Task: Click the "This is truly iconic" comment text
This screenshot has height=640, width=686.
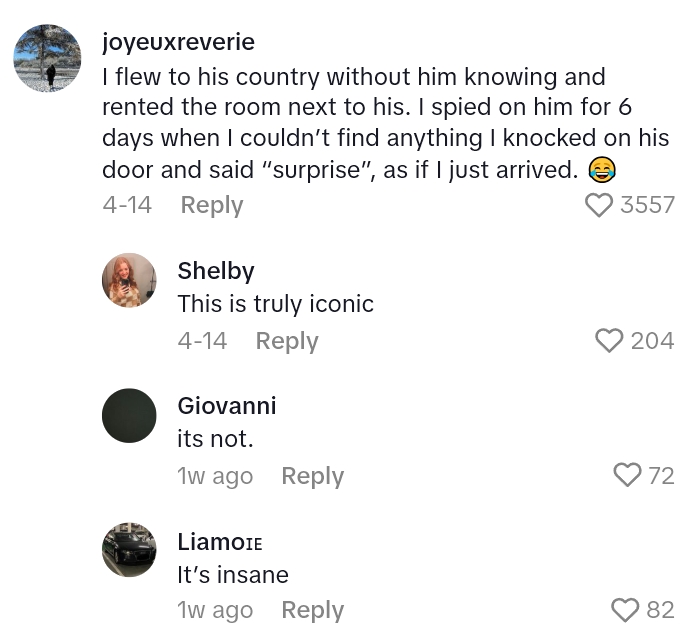Action: tap(275, 304)
